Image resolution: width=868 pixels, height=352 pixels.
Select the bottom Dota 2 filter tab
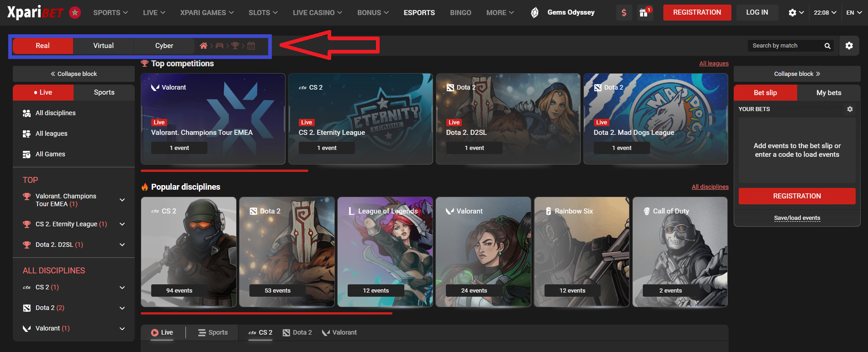(x=297, y=333)
